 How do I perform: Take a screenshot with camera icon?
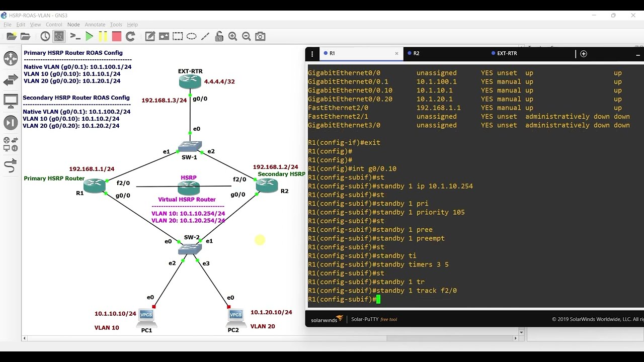coord(260,36)
